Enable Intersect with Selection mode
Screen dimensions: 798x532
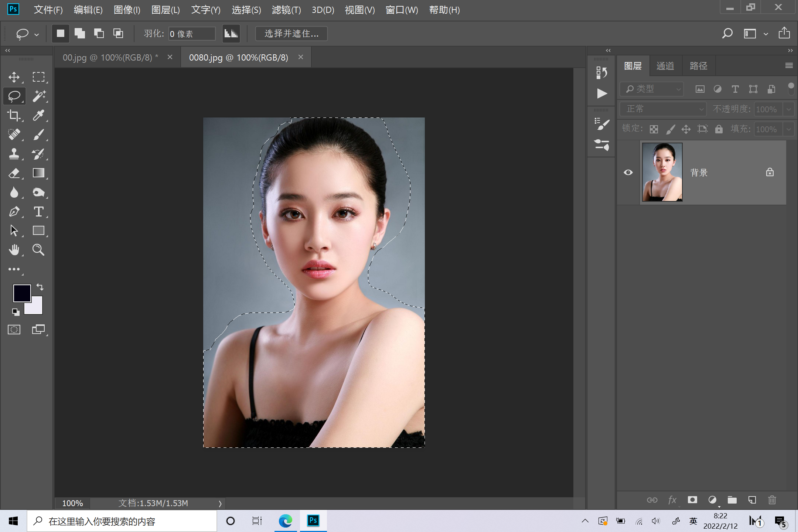(x=118, y=34)
